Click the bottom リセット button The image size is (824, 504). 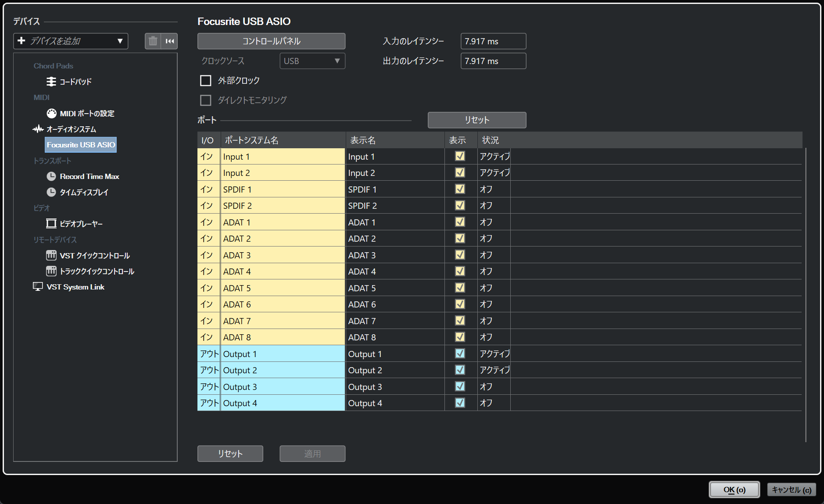230,454
